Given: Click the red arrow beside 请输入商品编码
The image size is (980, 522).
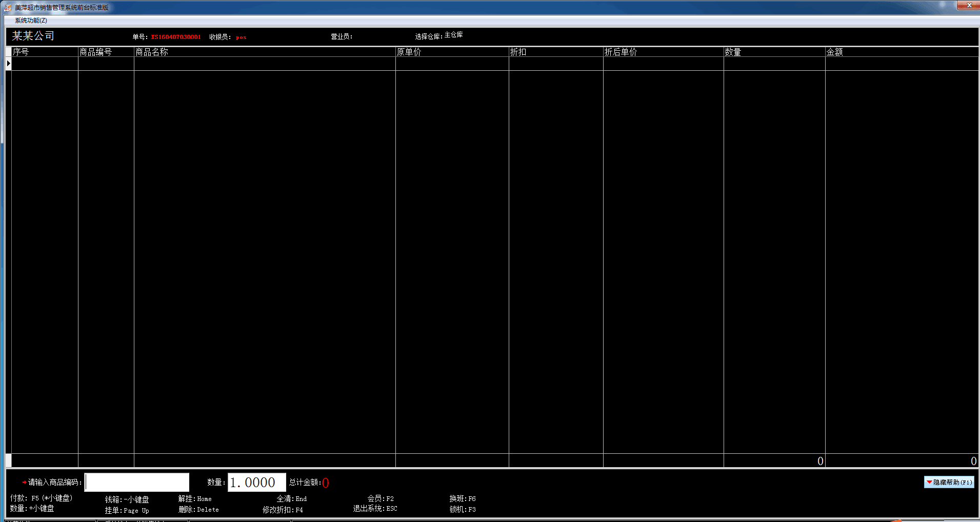Looking at the screenshot, I should [x=24, y=483].
